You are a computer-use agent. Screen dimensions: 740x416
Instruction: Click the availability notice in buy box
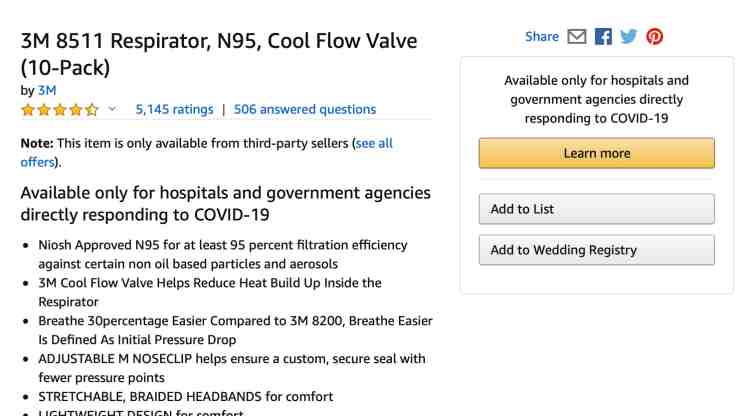pos(597,99)
